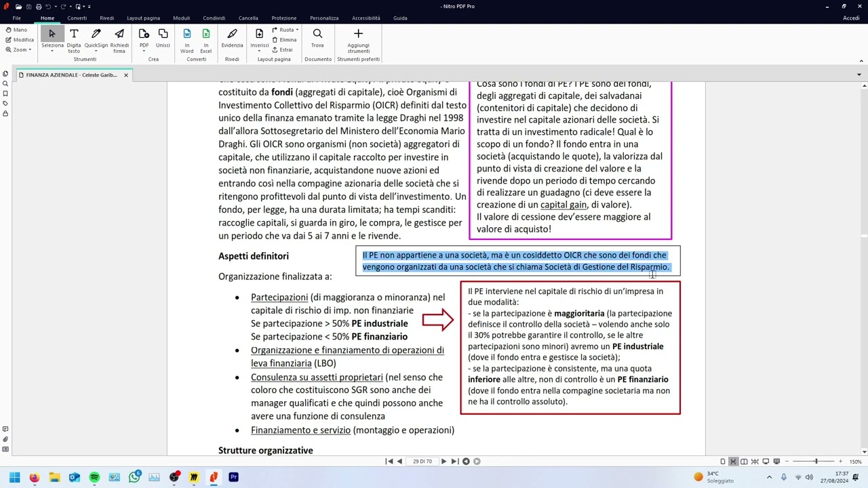Open Premiere Pro from the taskbar
The height and width of the screenshot is (488, 868).
point(234,477)
